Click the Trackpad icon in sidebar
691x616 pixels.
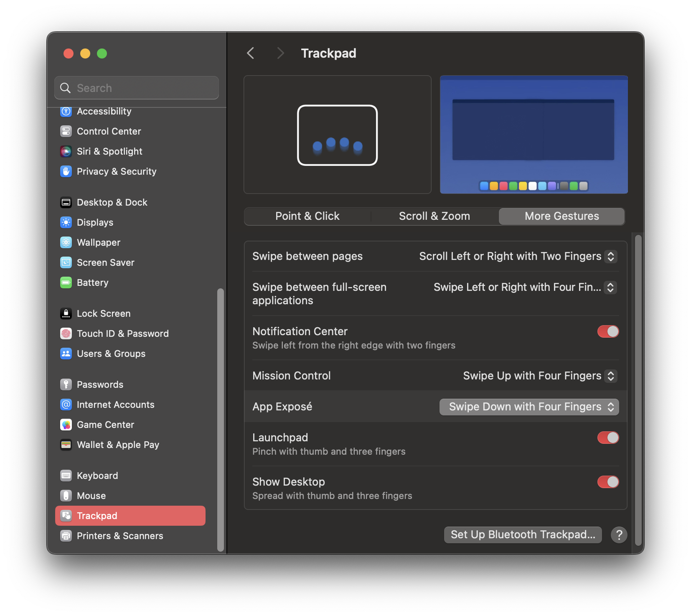[66, 516]
